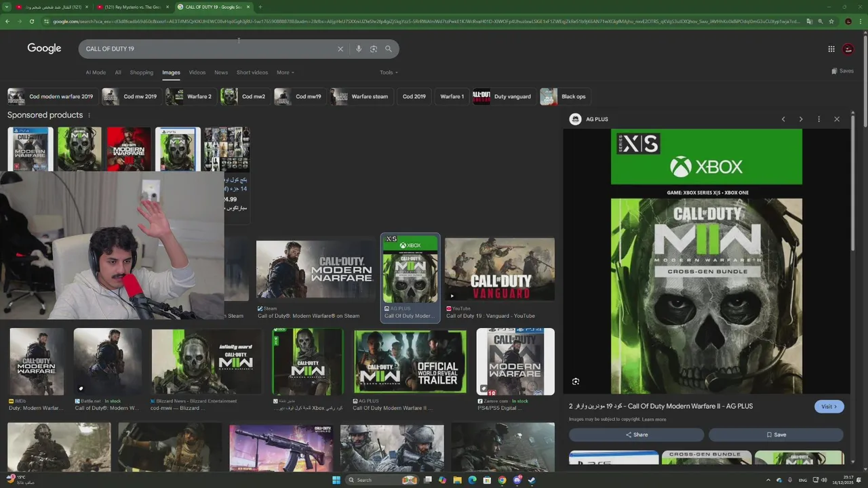868x488 pixels.
Task: Go back with the browser back arrow
Action: (7, 21)
